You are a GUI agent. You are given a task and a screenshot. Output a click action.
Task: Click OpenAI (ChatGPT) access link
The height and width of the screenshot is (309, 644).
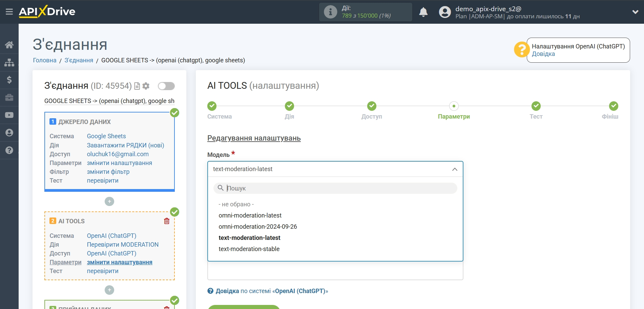[111, 253]
